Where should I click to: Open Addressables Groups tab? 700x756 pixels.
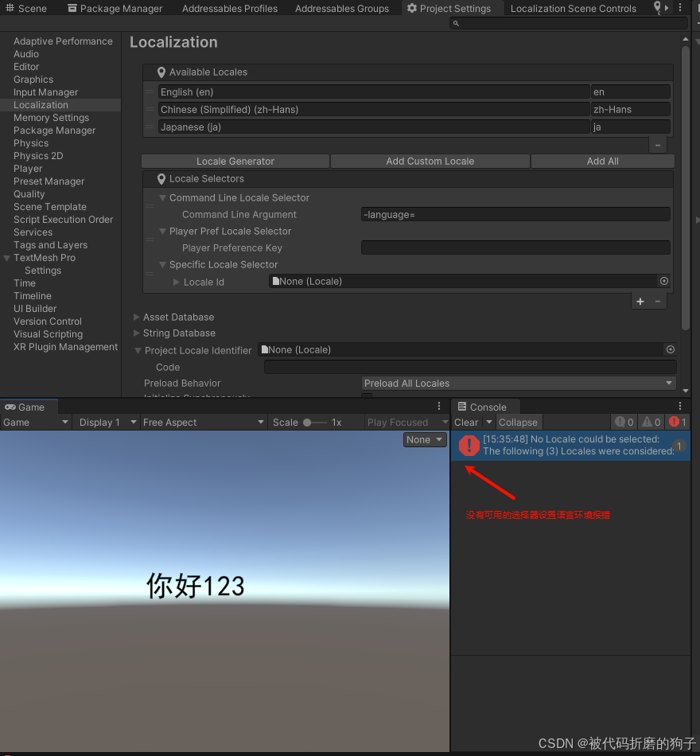pos(342,8)
